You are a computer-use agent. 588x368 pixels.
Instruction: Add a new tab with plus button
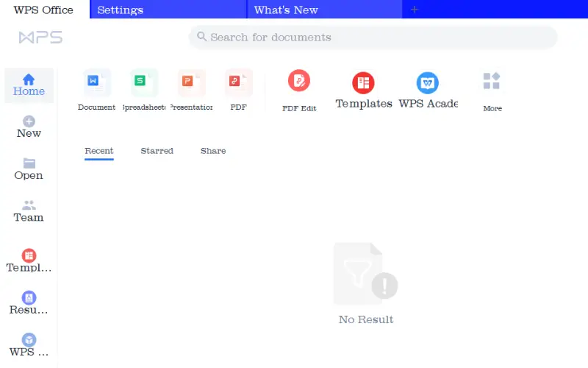pos(415,10)
